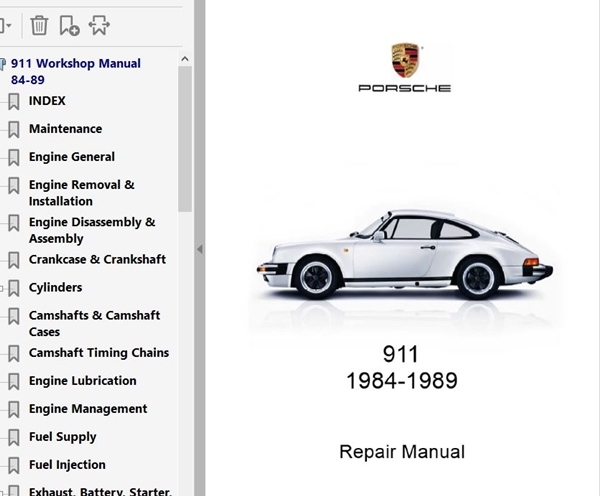This screenshot has width=600, height=496.
Task: Click Engine Disassembly & Assembly bookmark icon
Action: click(14, 223)
